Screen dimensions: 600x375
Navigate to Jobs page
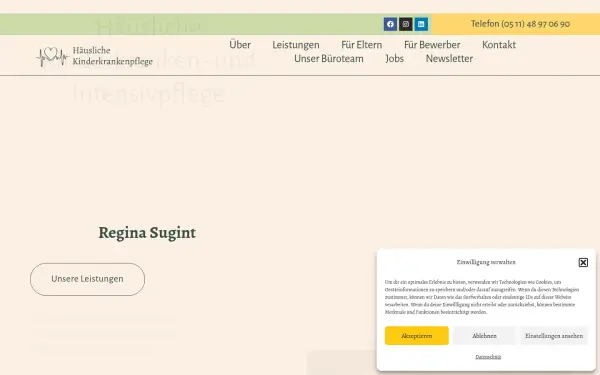click(x=395, y=59)
